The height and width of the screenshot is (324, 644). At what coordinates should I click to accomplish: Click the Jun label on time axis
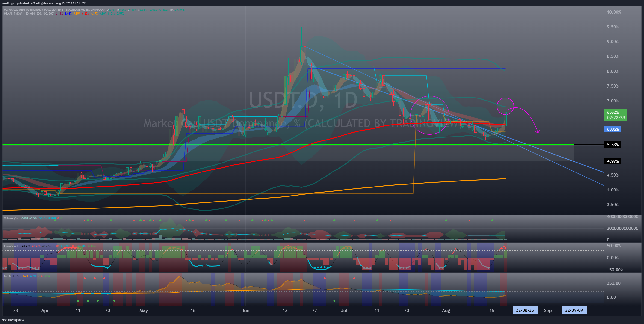click(245, 310)
